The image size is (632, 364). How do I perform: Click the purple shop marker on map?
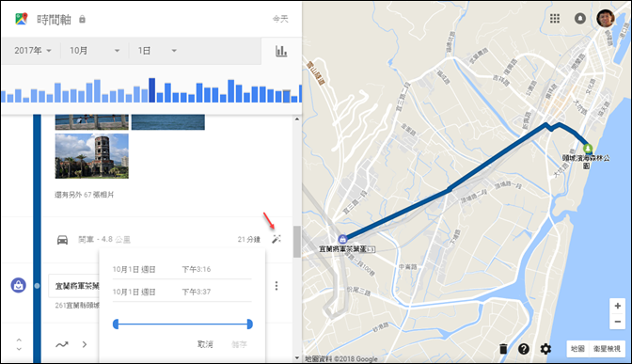point(342,239)
